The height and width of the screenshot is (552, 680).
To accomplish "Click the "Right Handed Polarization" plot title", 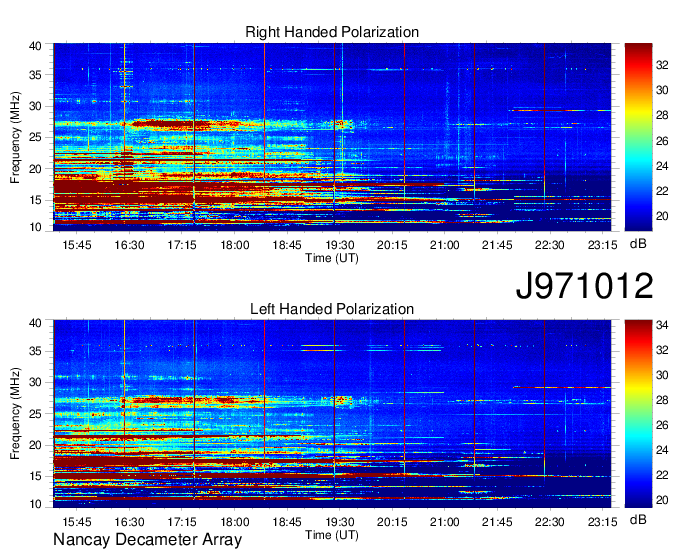I will (x=332, y=32).
